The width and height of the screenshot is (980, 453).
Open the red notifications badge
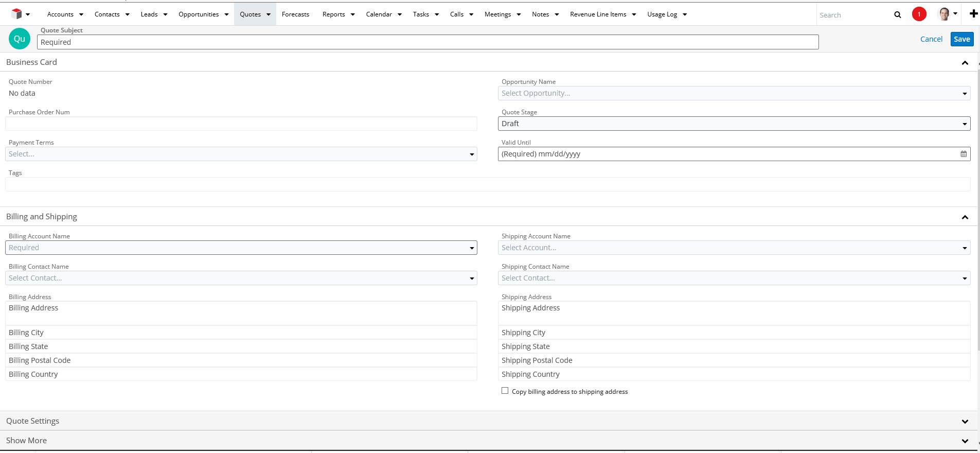pyautogui.click(x=919, y=14)
